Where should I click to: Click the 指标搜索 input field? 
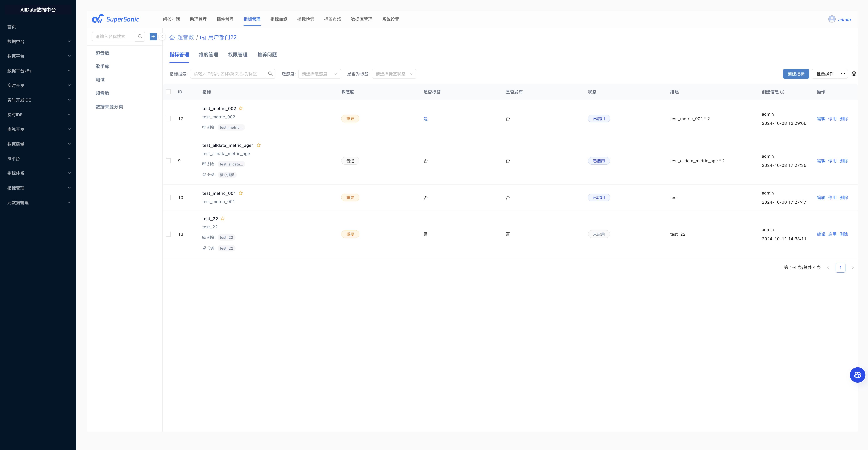pyautogui.click(x=228, y=74)
